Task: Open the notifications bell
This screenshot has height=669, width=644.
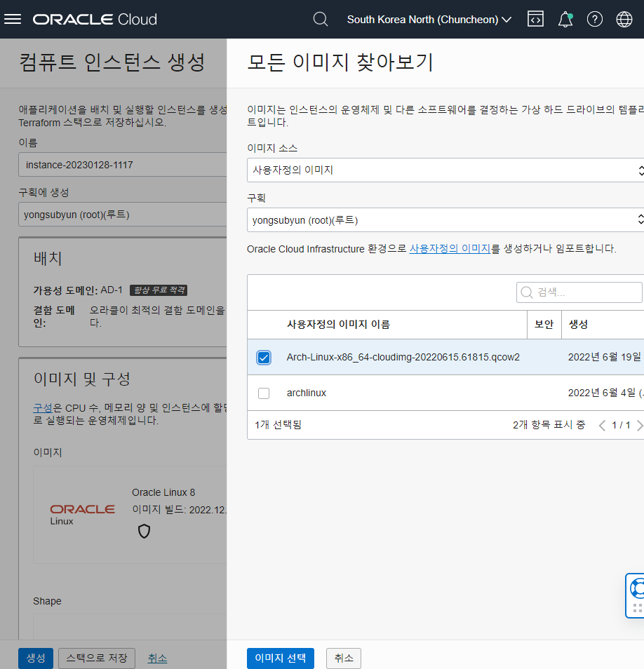Action: coord(565,19)
